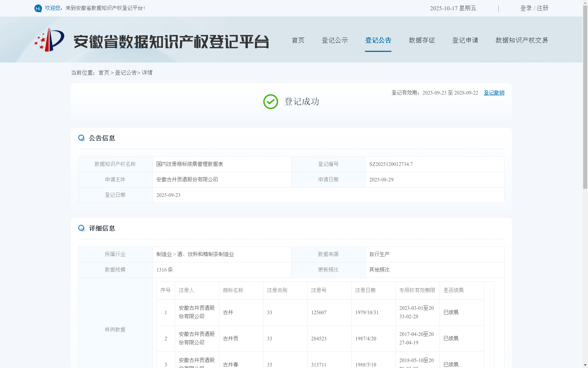This screenshot has height=368, width=588.
Task: Click the scrollbar down arrow
Action: coord(585,365)
